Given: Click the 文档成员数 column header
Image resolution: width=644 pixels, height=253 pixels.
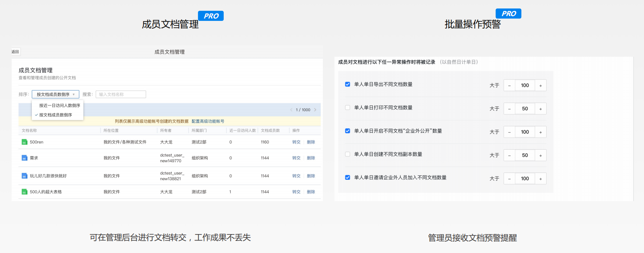Looking at the screenshot, I should pos(270,131).
